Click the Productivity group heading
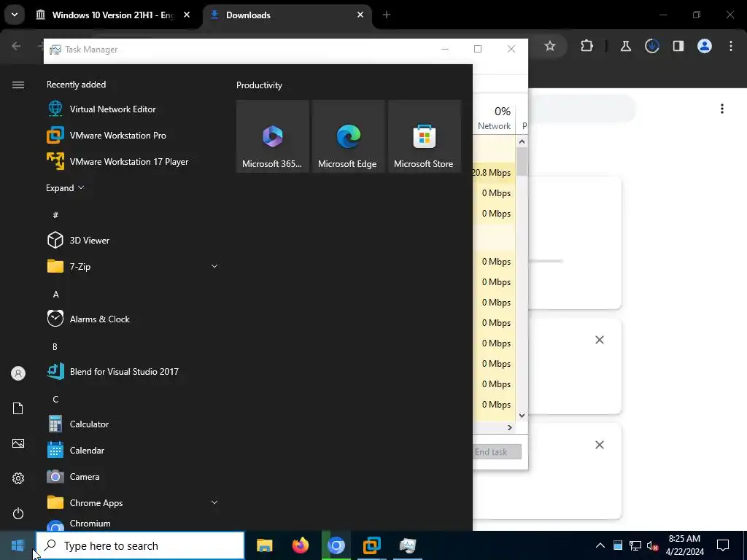The width and height of the screenshot is (747, 560). (x=259, y=85)
